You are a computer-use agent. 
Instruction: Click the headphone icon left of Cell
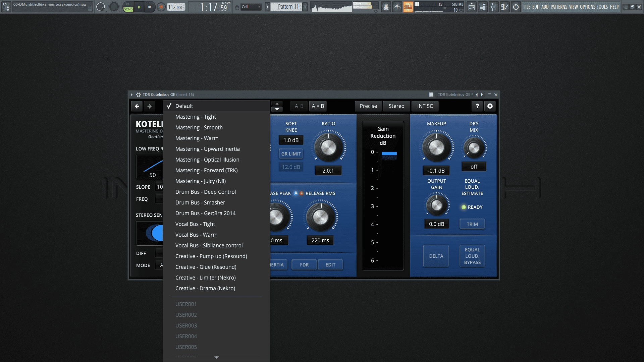point(237,7)
